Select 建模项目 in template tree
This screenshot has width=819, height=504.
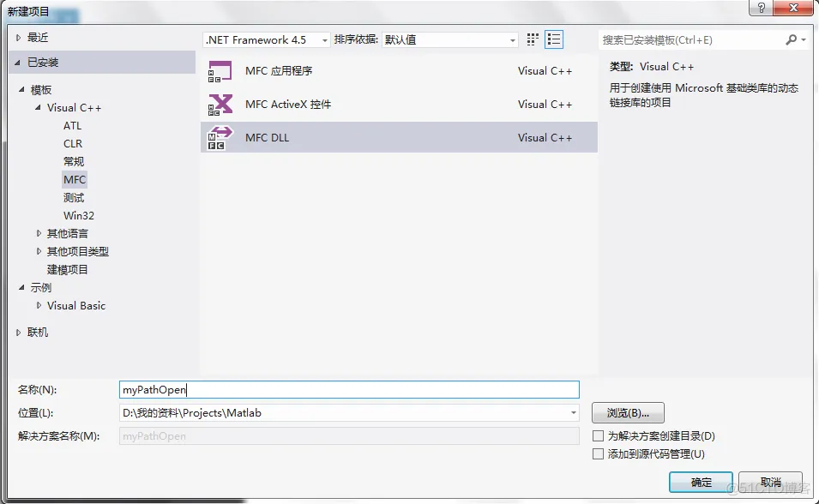(68, 269)
